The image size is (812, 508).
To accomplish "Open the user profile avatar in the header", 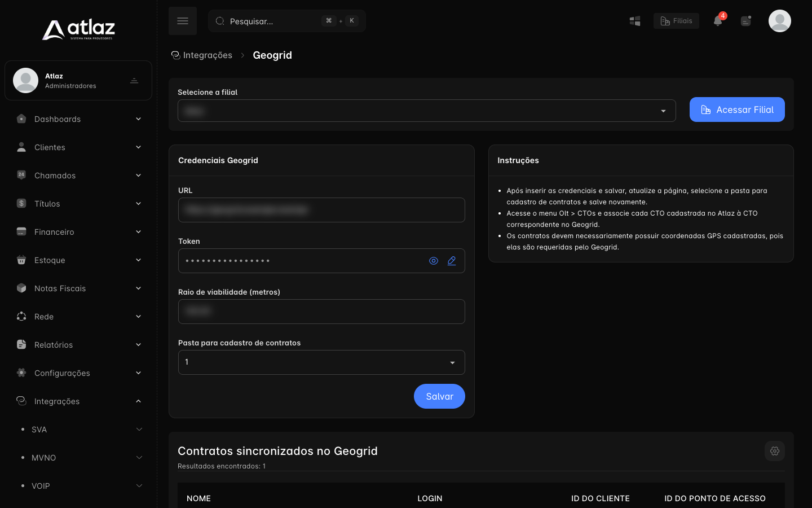I will click(x=780, y=21).
